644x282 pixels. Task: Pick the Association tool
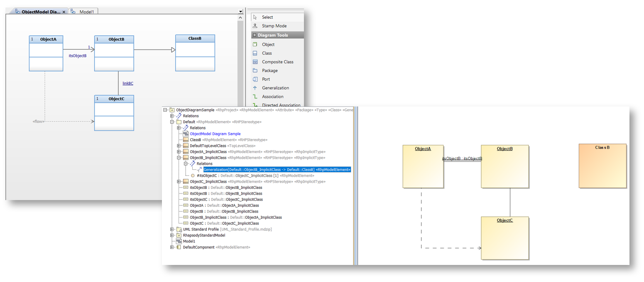[272, 96]
